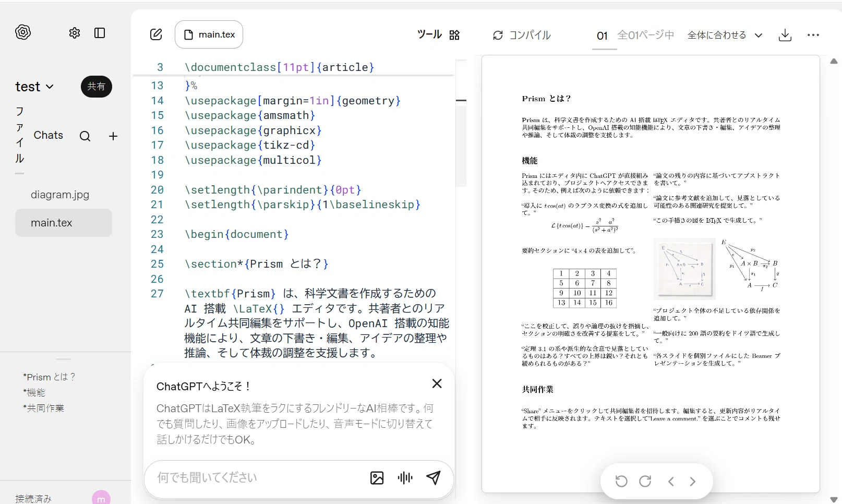Image resolution: width=842 pixels, height=504 pixels.
Task: Click the ChatGPT logo icon
Action: [23, 32]
